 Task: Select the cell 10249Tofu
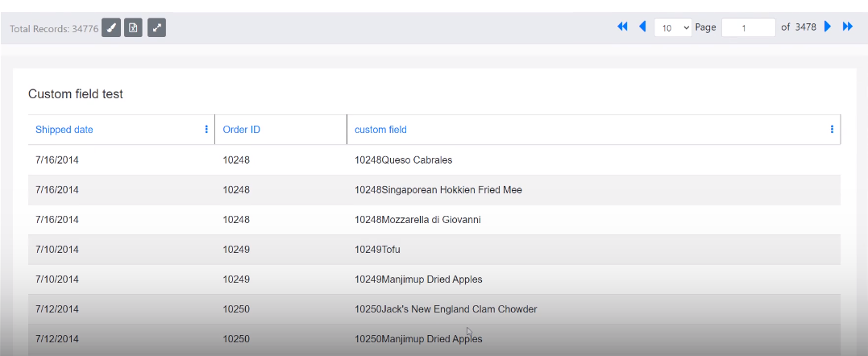[377, 250]
